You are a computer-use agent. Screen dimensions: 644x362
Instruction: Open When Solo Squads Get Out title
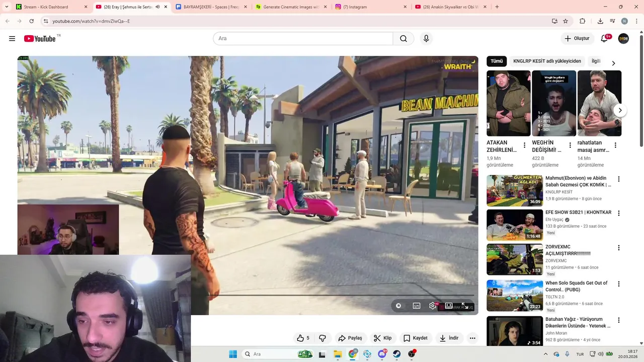coord(577,286)
